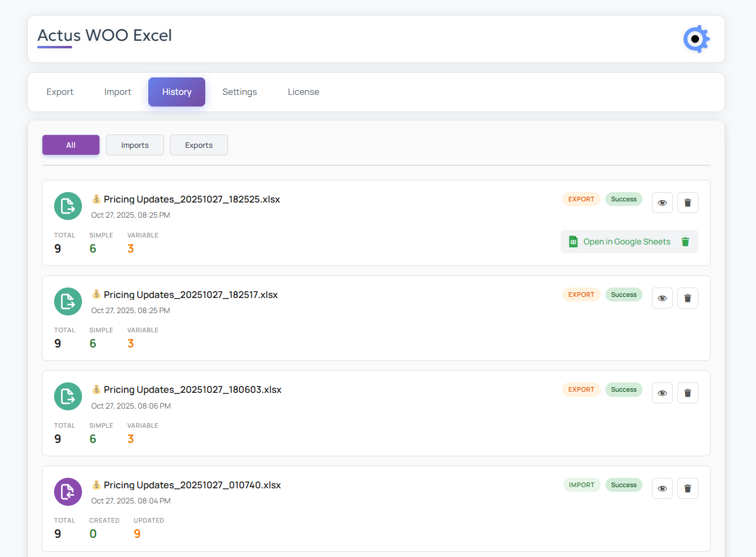Click the purple import document icon
This screenshot has width=756, height=557.
click(x=67, y=492)
